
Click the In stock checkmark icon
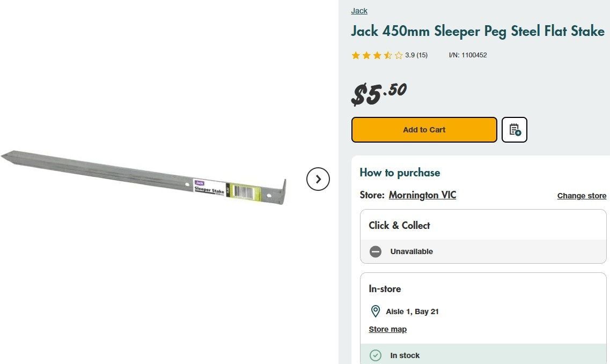coord(376,355)
